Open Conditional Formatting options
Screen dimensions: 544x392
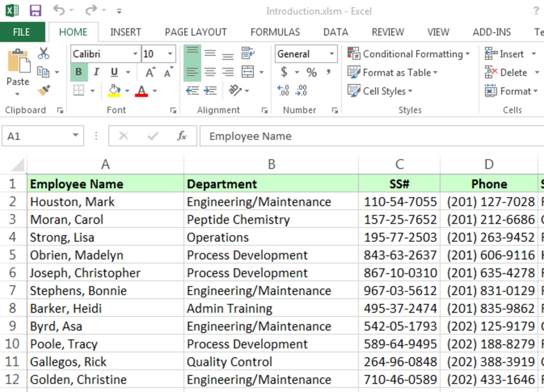coord(409,54)
